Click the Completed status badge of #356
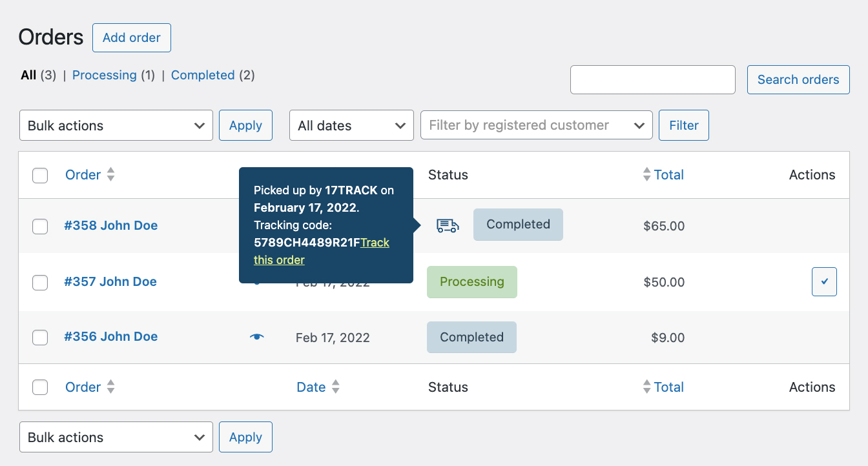This screenshot has width=868, height=466. point(471,338)
